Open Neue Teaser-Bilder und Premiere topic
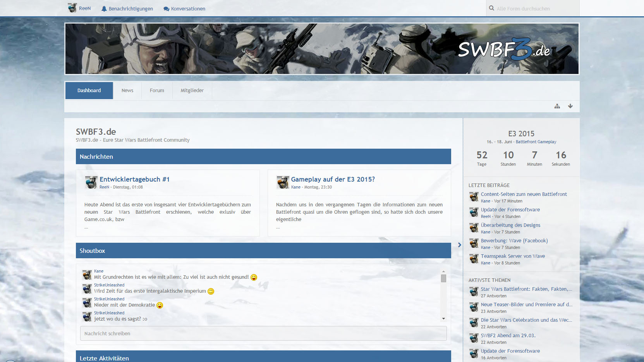The image size is (644, 362). [527, 304]
